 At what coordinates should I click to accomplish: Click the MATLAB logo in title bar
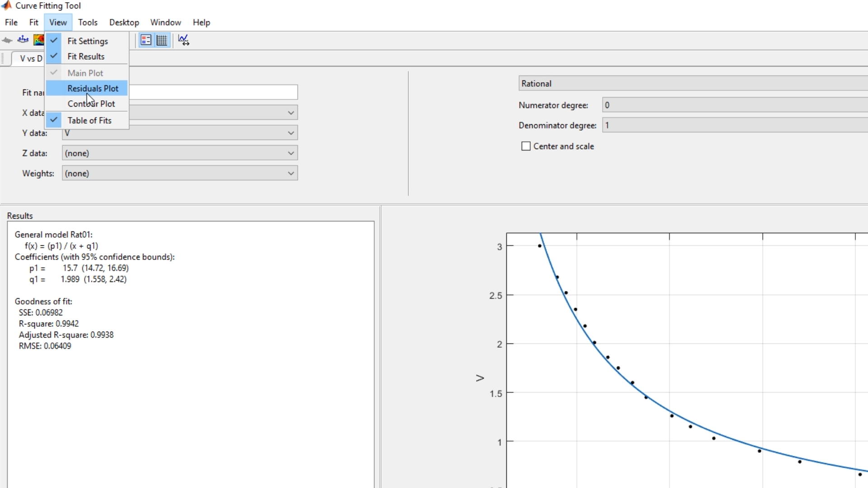tap(6, 5)
